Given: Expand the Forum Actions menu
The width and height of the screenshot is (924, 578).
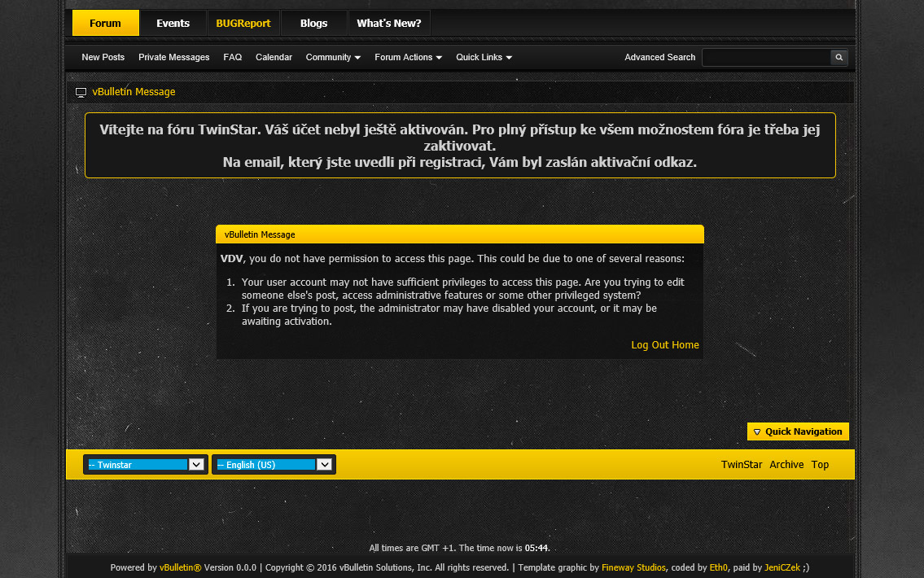Looking at the screenshot, I should pyautogui.click(x=408, y=57).
